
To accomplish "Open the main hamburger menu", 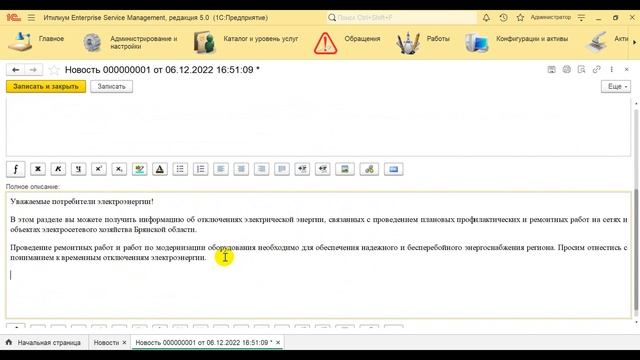I will 31,18.
